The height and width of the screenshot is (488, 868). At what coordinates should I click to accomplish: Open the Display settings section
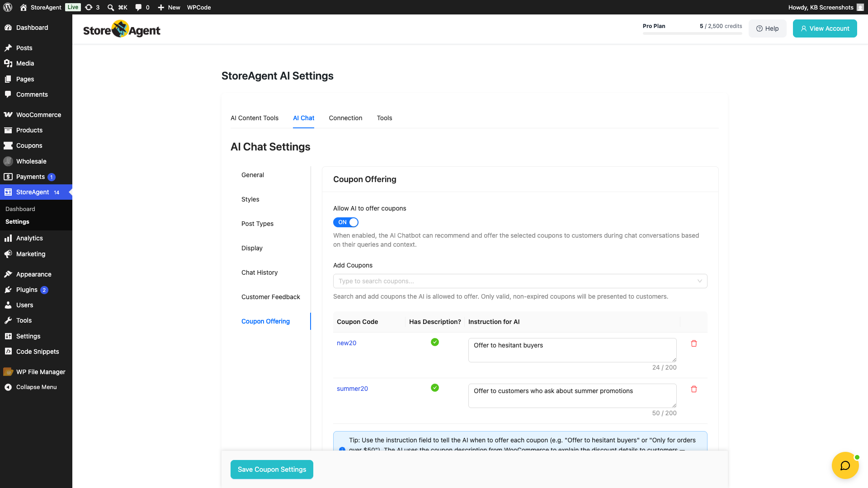(252, 248)
